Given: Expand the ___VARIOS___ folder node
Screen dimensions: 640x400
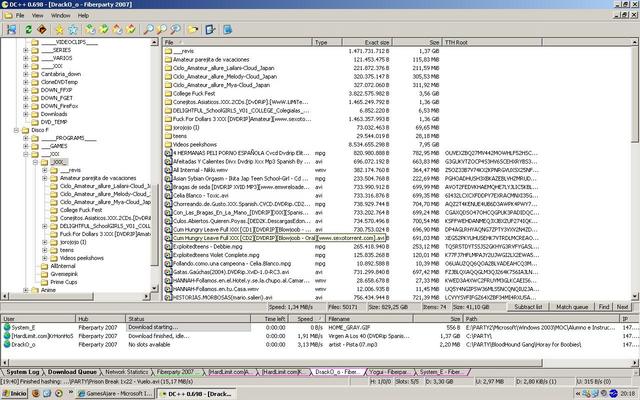Looking at the screenshot, I should [26, 58].
